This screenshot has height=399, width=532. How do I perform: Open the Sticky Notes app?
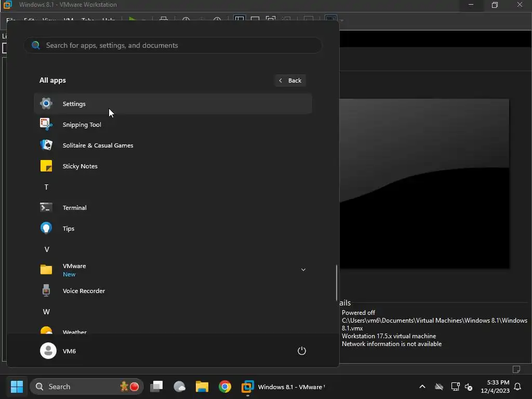point(173,166)
